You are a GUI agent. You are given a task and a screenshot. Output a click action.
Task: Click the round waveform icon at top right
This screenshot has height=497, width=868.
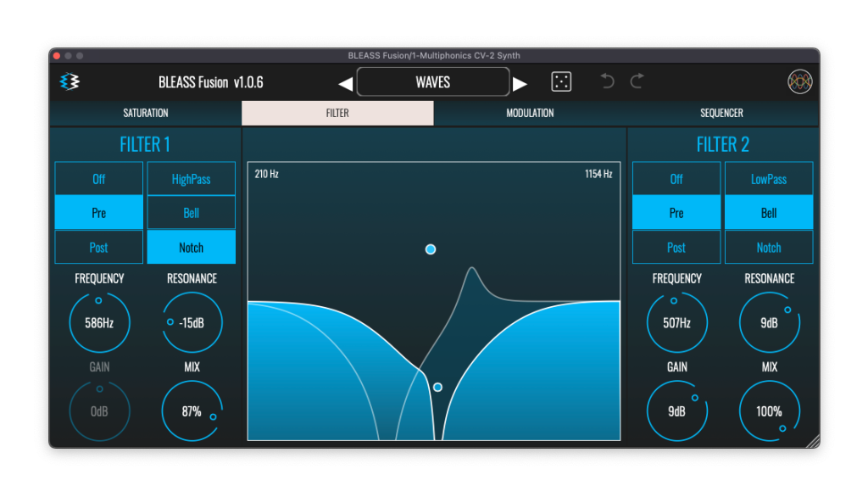[800, 81]
